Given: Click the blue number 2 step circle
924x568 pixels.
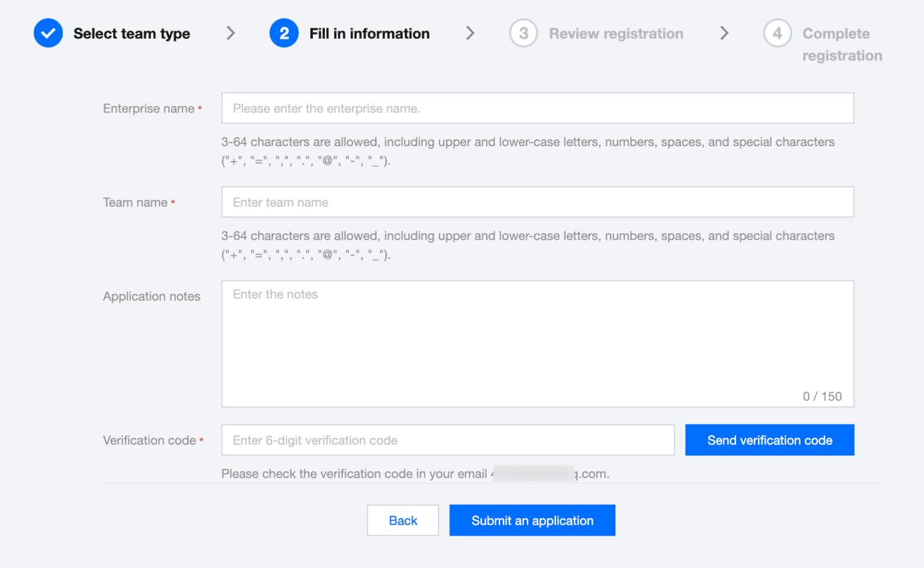Looking at the screenshot, I should 284,33.
